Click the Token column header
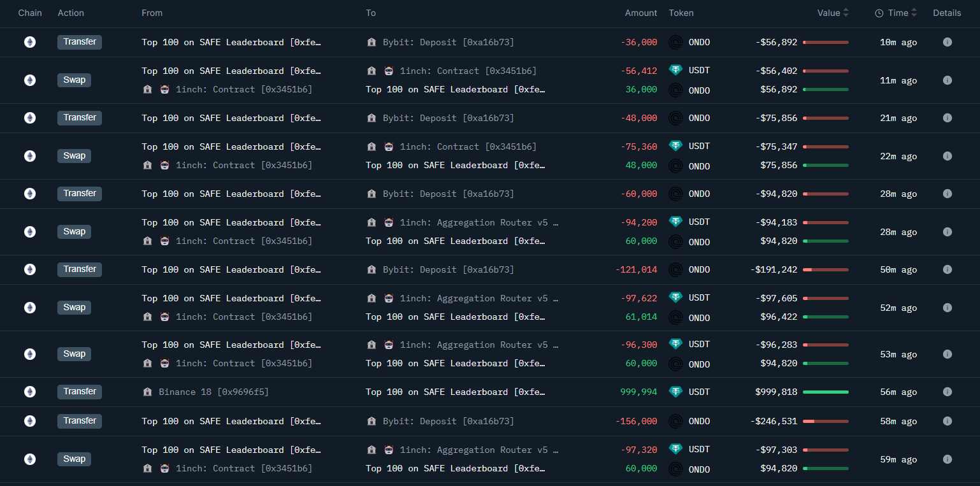The image size is (980, 486). (x=681, y=13)
